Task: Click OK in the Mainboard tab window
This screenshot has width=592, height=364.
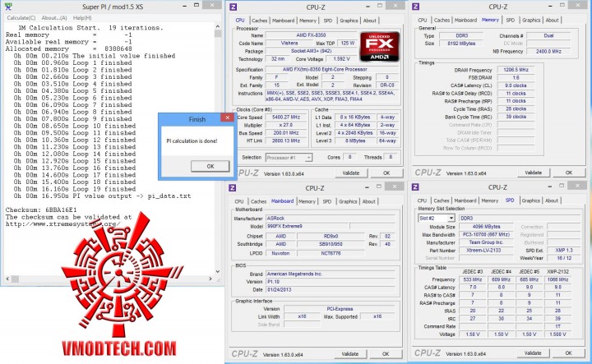Action: [386, 354]
